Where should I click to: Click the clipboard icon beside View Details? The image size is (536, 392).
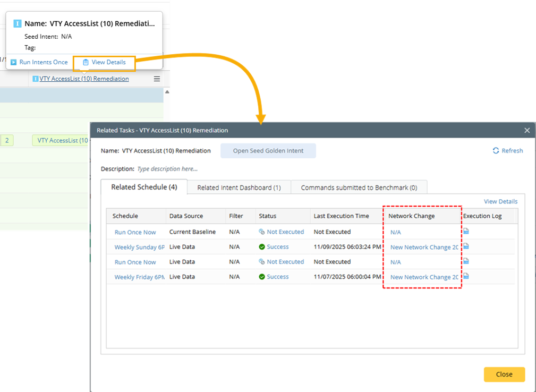point(86,62)
